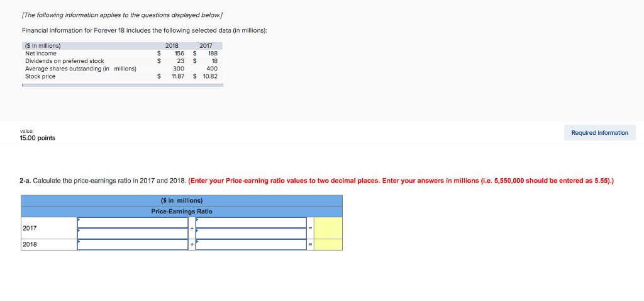Click the 2018 column header in data table
This screenshot has height=301, width=644.
[171, 46]
